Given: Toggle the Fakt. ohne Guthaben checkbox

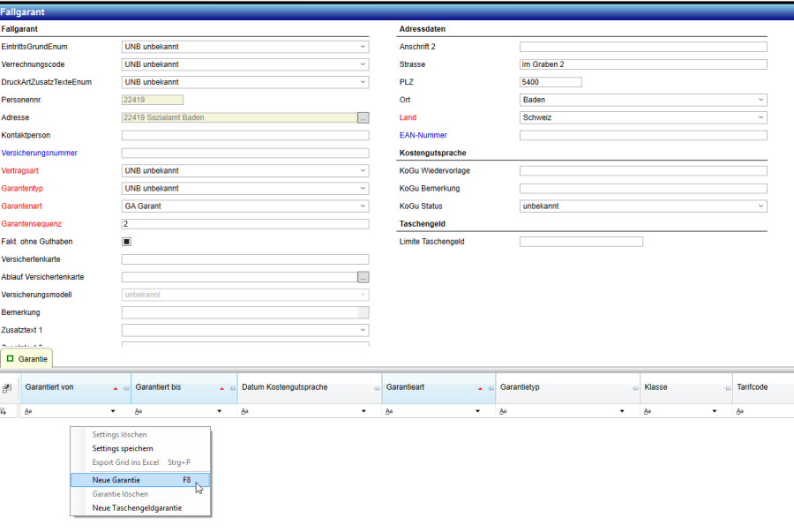Looking at the screenshot, I should (x=126, y=242).
